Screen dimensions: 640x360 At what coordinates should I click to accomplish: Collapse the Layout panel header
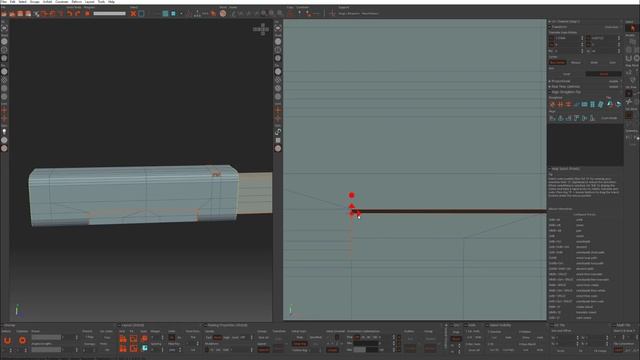coord(119,325)
